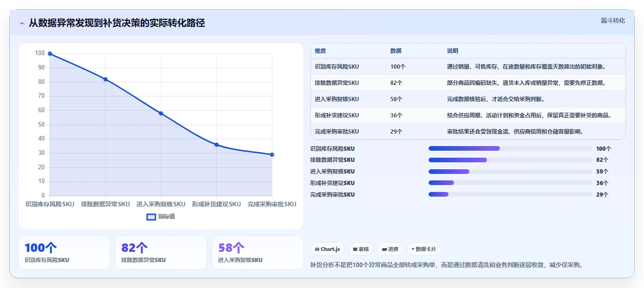Click the 进入采购复核SKU progress bar

511,172
